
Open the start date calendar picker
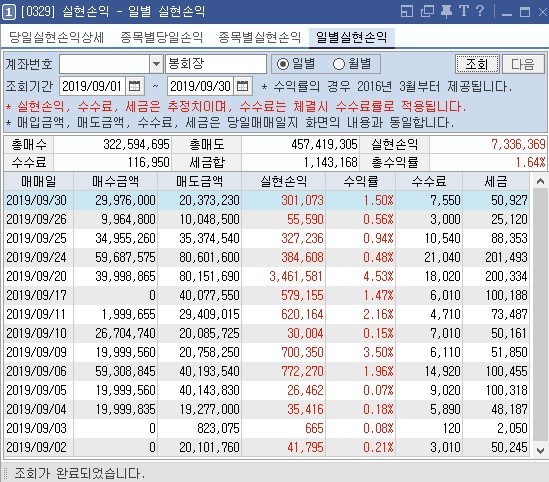click(134, 86)
